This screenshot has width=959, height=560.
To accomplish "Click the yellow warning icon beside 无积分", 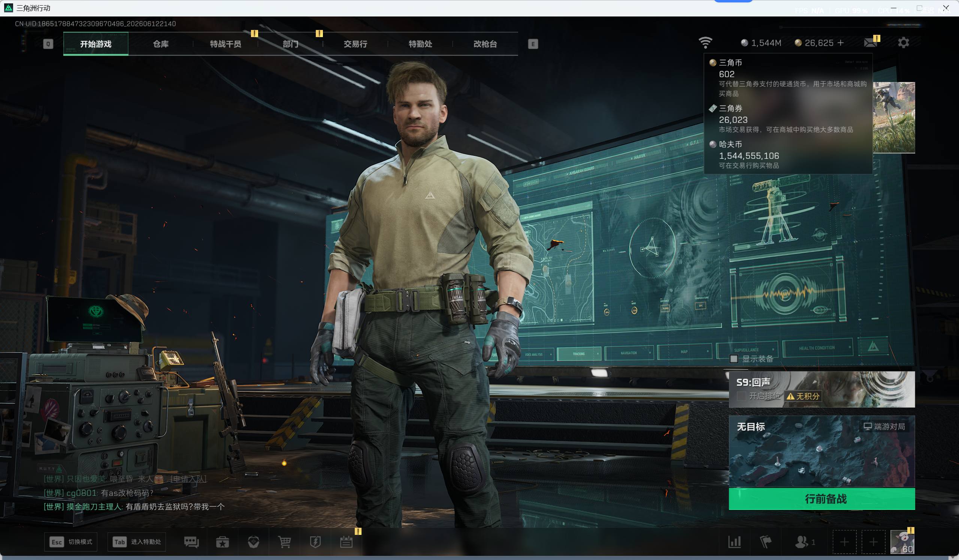I will [x=791, y=396].
